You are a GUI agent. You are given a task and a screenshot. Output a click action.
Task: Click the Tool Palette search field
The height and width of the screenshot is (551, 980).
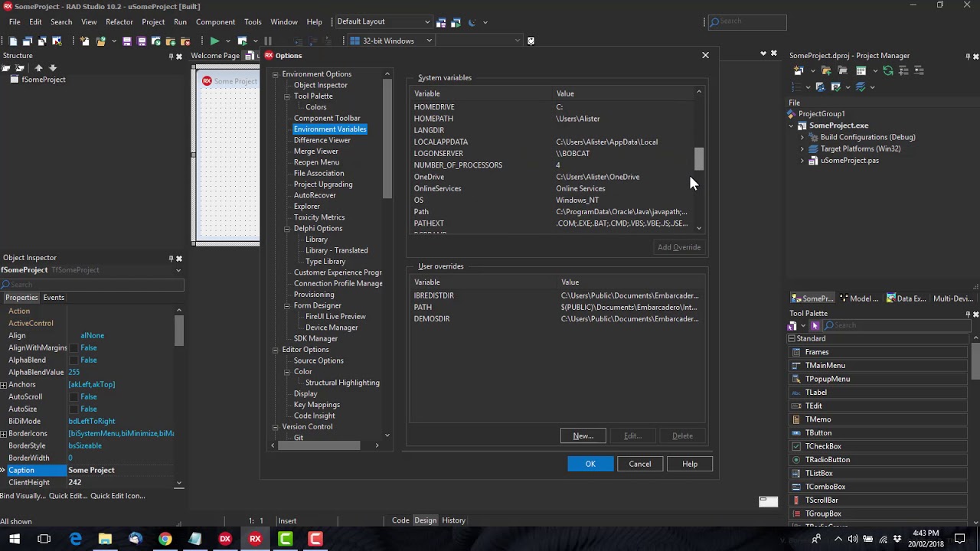[x=897, y=325]
